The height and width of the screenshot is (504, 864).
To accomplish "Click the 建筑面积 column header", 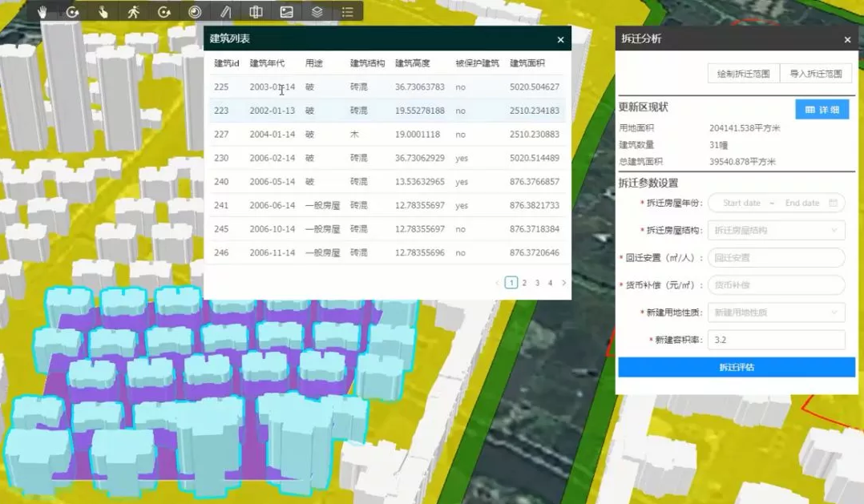I will (x=527, y=63).
